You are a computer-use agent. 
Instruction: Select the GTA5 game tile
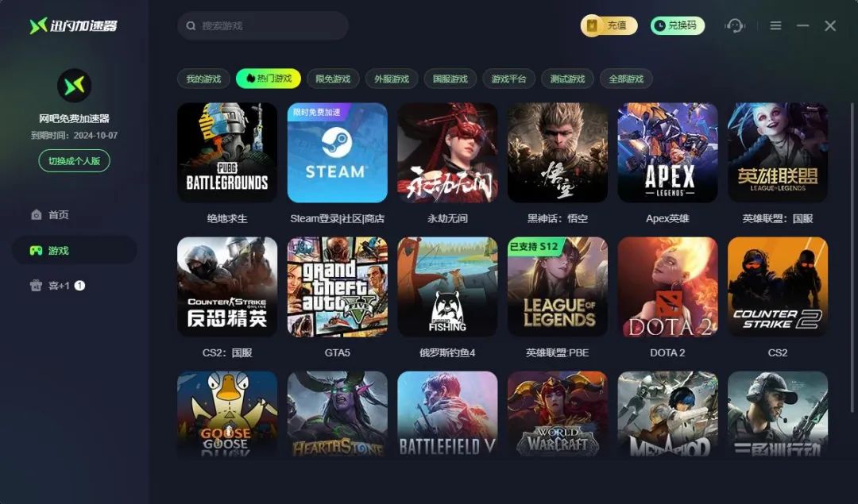(x=337, y=287)
